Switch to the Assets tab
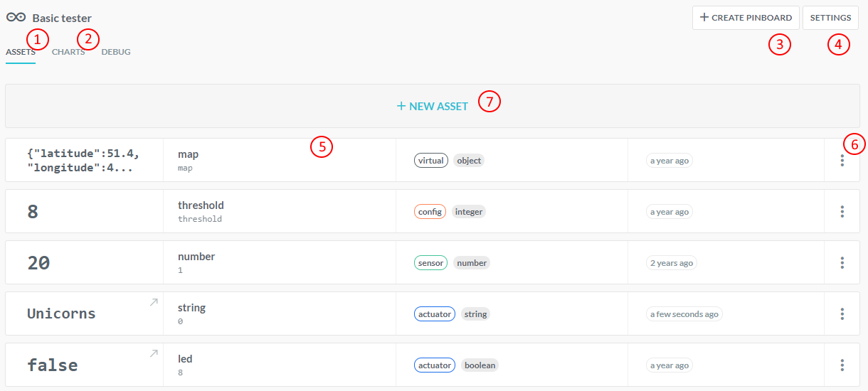 coord(21,52)
